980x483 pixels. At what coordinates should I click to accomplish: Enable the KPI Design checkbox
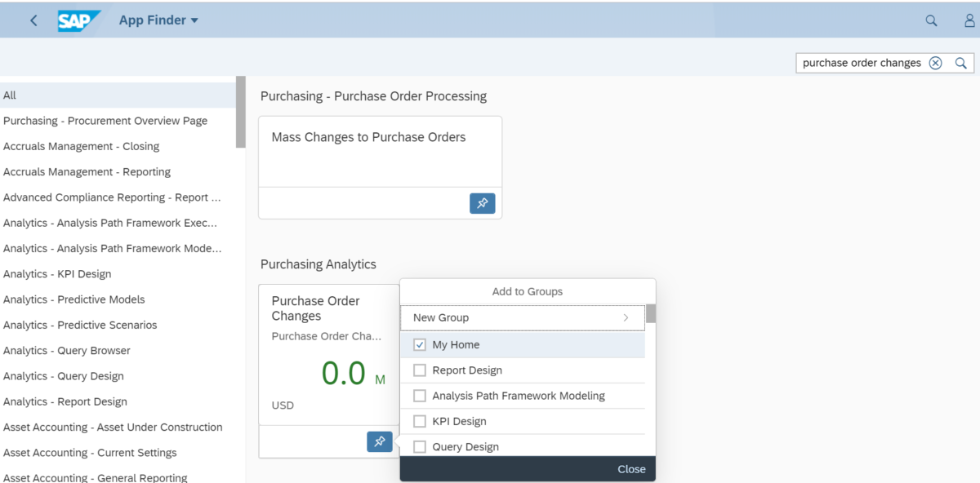(x=420, y=421)
